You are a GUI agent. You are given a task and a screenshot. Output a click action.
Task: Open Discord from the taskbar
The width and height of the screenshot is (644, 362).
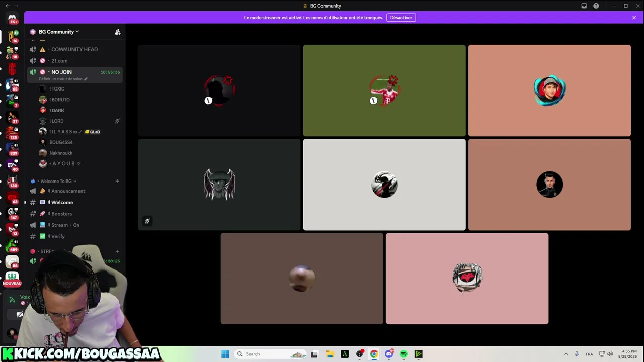389,354
